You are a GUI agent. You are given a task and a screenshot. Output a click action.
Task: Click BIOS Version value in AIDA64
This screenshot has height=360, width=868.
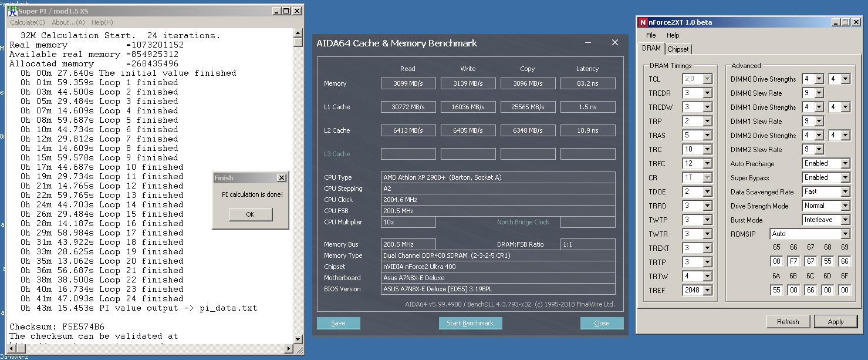(498, 289)
